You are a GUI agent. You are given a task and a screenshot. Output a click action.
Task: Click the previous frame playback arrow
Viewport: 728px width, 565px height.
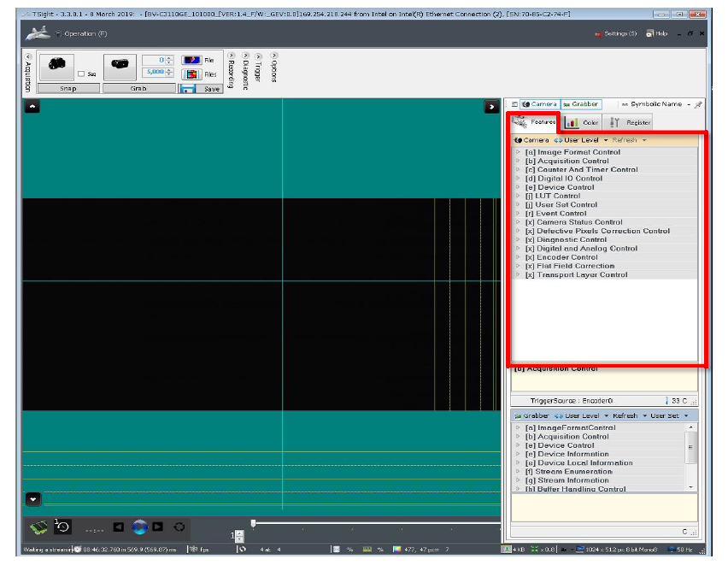pos(119,527)
